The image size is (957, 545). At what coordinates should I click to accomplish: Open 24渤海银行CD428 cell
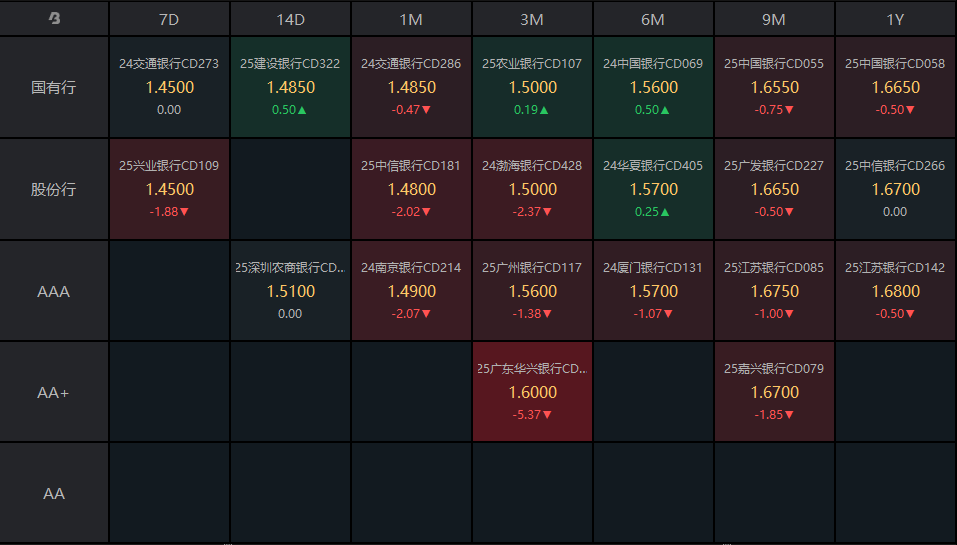point(532,189)
